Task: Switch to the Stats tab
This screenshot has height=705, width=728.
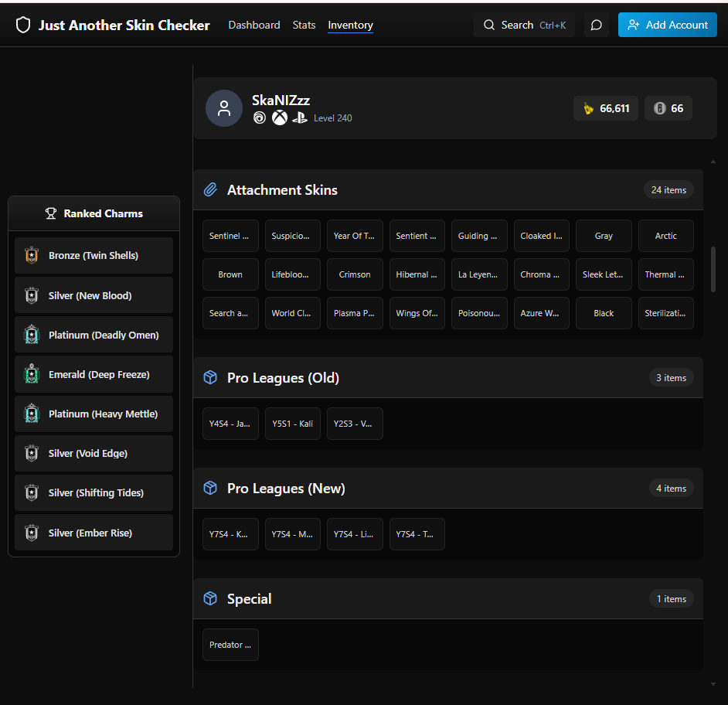Action: point(304,25)
